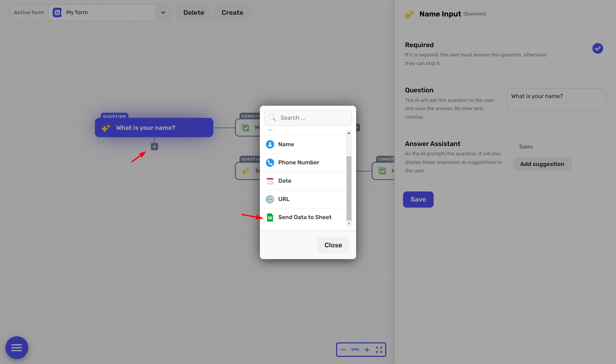Click the Save button on right panel
Screen dimensions: 616x364
click(418, 199)
